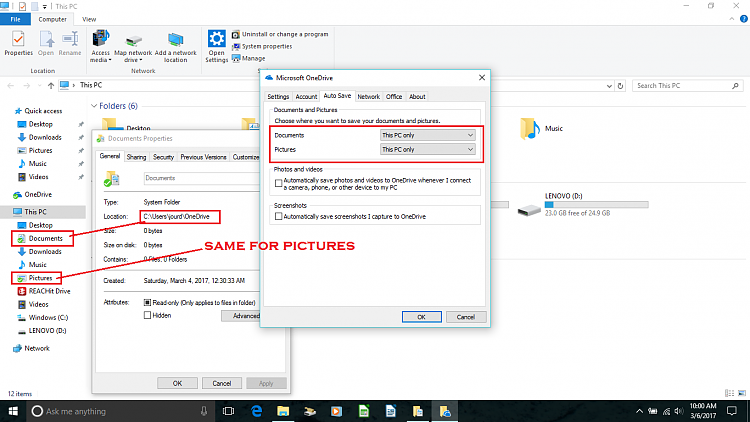
Task: Click Uninstall or change a program
Action: (280, 34)
